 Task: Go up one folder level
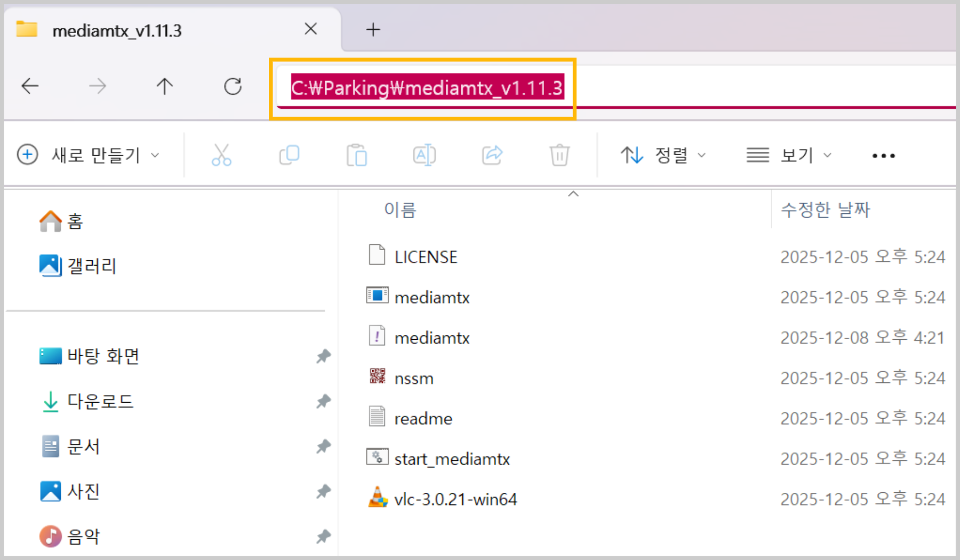click(x=165, y=86)
